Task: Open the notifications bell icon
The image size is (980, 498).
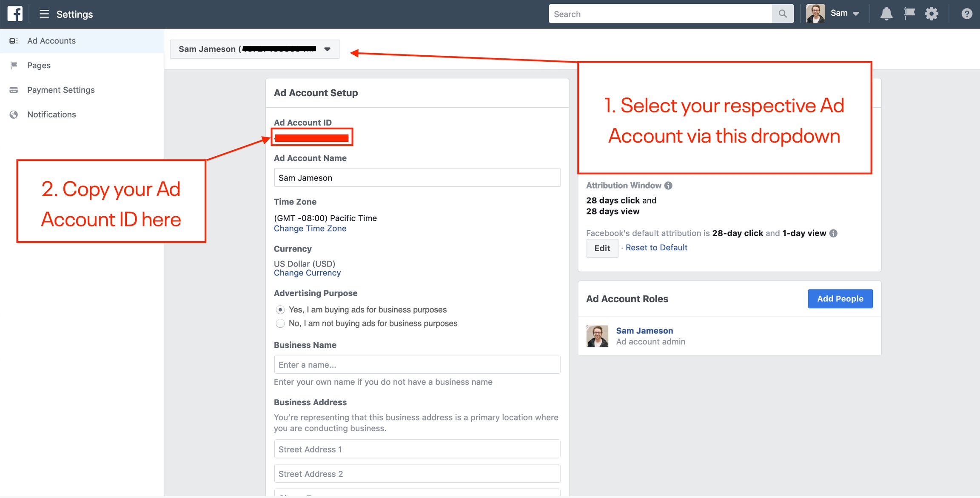Action: [886, 14]
